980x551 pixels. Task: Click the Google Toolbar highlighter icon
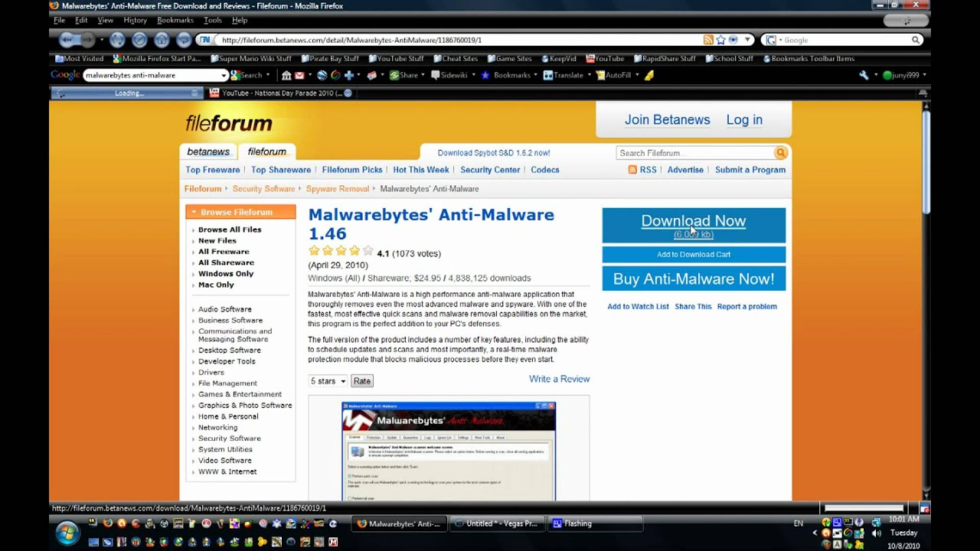(x=649, y=75)
